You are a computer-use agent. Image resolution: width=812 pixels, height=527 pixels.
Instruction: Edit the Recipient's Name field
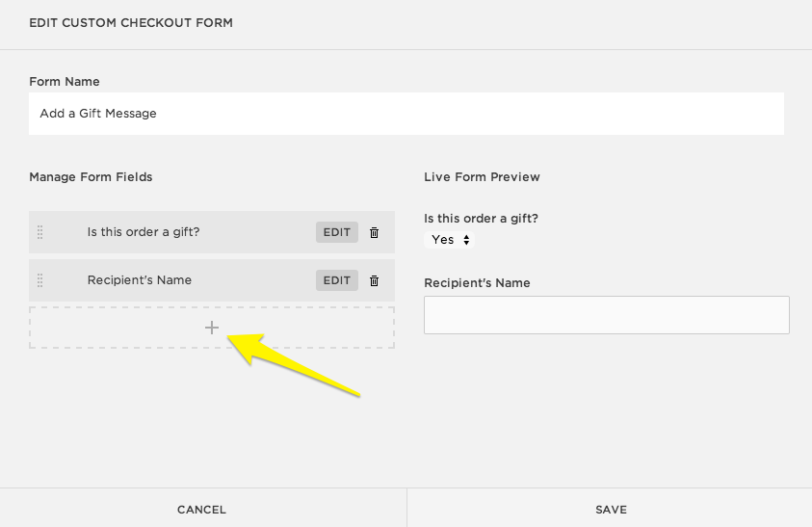click(336, 280)
